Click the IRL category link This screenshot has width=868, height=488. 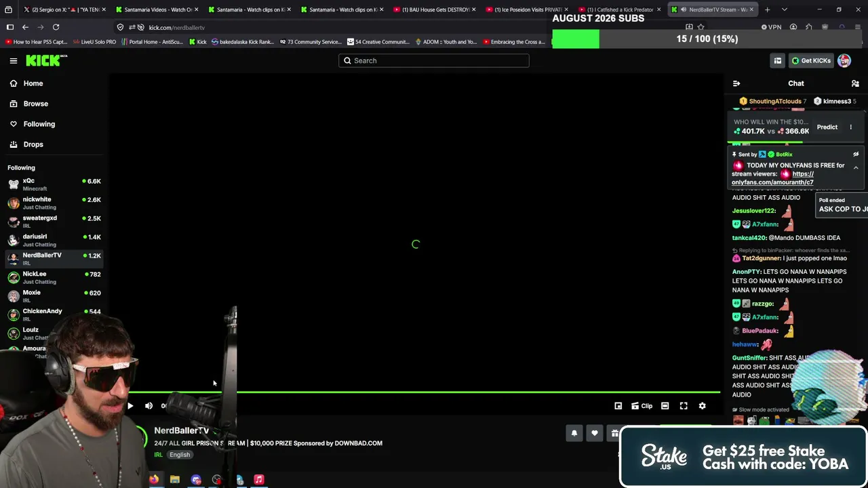click(158, 455)
